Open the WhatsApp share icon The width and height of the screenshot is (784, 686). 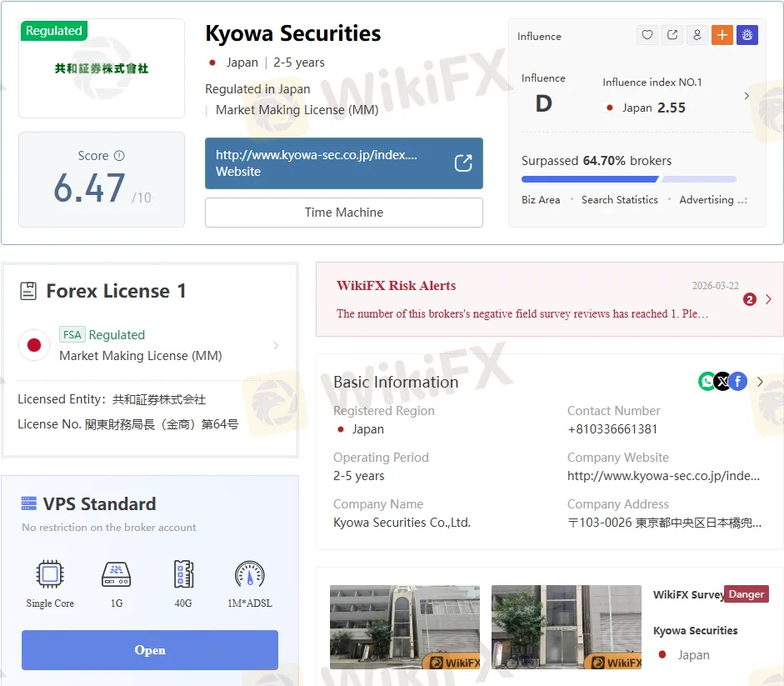click(707, 382)
